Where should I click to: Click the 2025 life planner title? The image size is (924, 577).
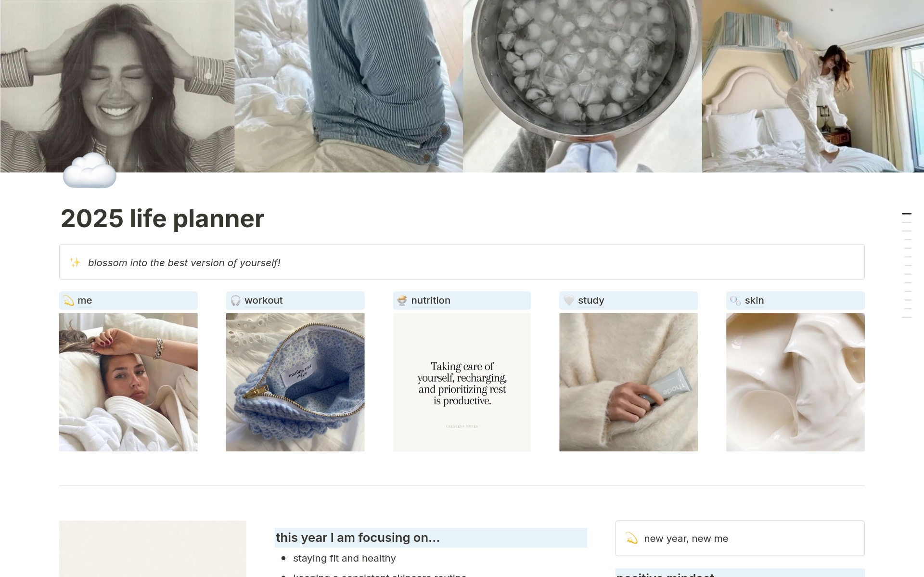[163, 218]
